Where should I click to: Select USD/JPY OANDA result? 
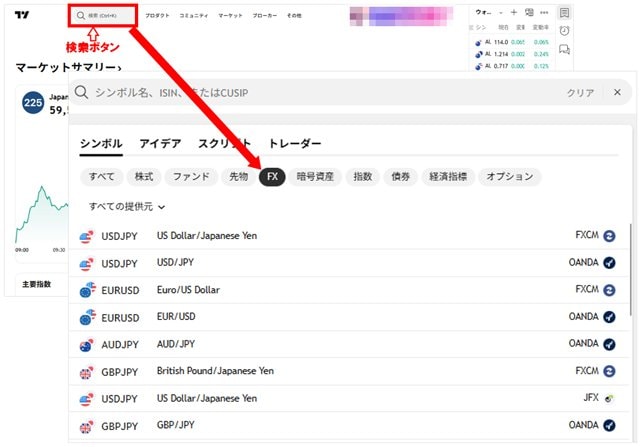349,263
